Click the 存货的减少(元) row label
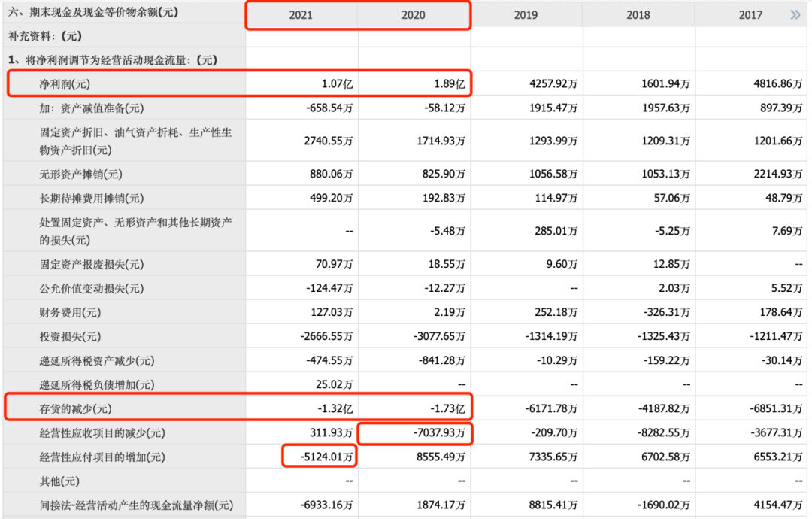 75,409
